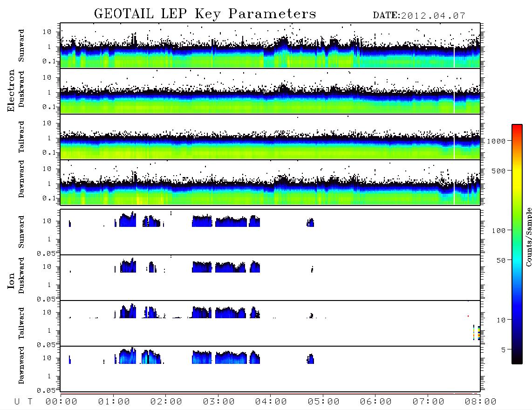Open the Electron Sunward spectrogram panel
This screenshot has width=532, height=410.
click(x=270, y=46)
